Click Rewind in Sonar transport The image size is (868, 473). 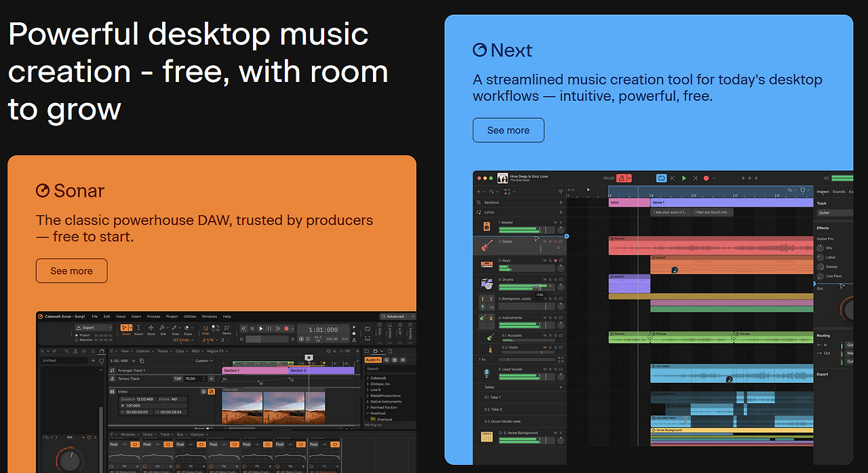tap(243, 329)
